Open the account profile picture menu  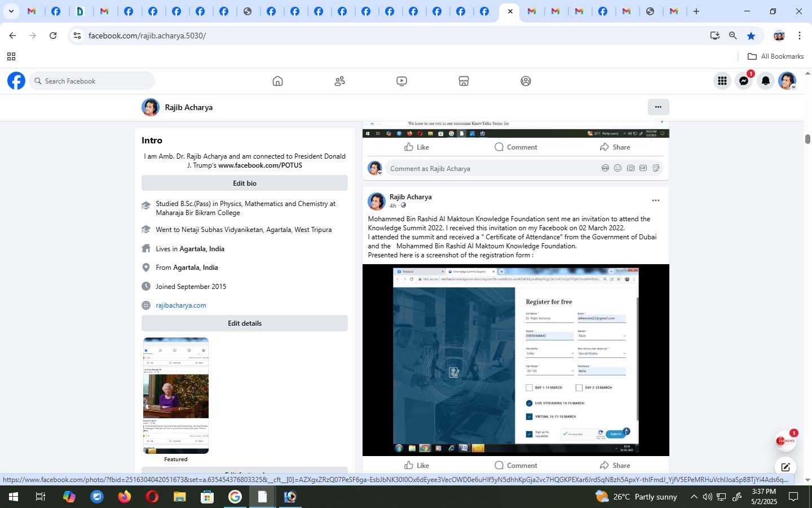(x=787, y=81)
